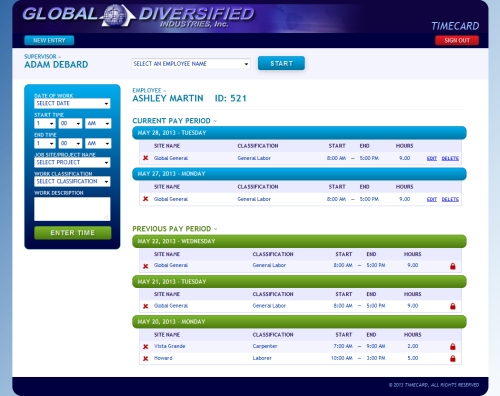
Task: Click the Laborer classification cell
Action: point(262,358)
